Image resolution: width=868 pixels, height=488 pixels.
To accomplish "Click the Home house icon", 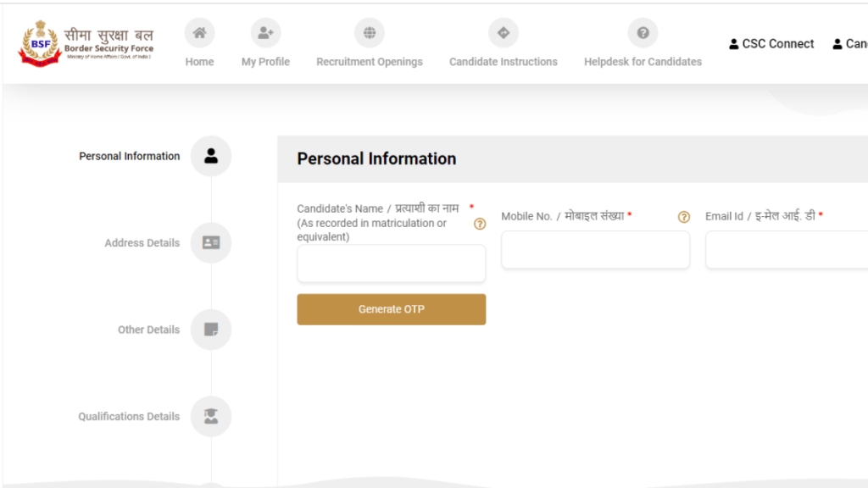I will pyautogui.click(x=199, y=33).
